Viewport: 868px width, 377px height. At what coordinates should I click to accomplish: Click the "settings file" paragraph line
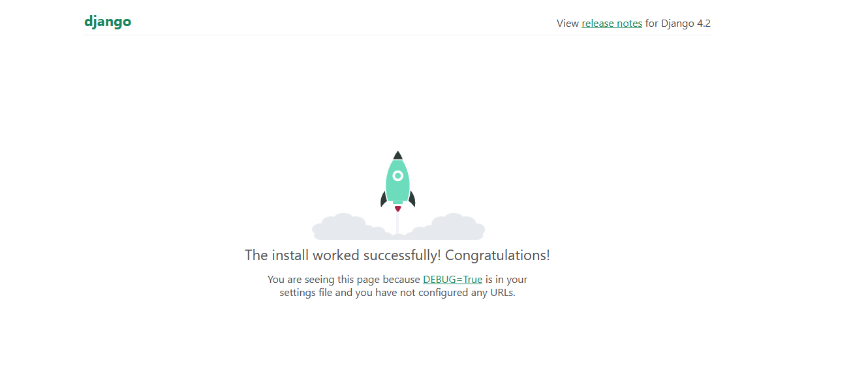pyautogui.click(x=397, y=293)
